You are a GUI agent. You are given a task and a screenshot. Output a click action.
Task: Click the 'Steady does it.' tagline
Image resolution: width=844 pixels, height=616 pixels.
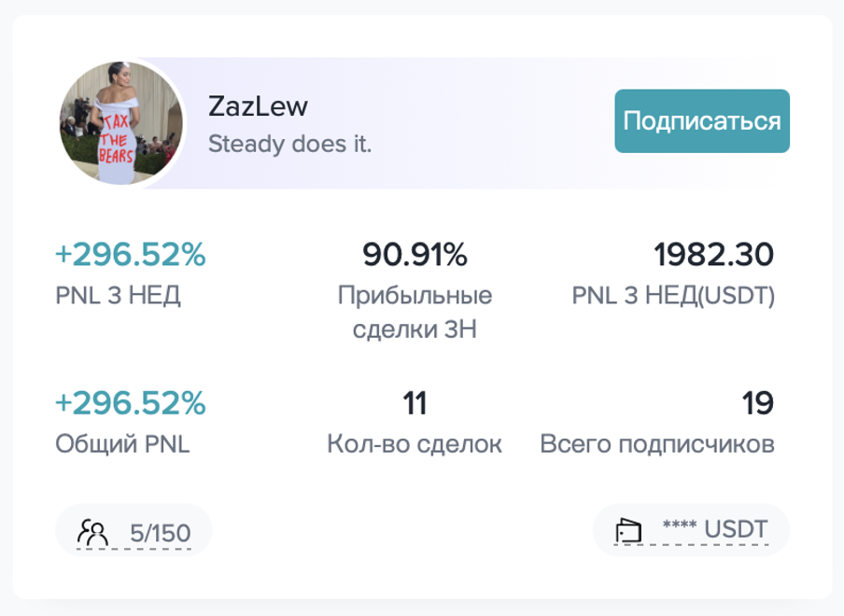pos(289,144)
